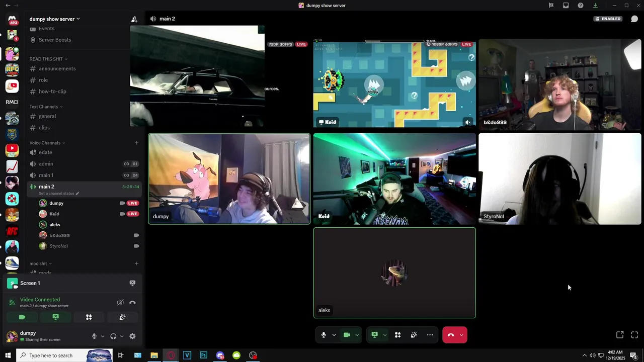Open Photoshop from the Windows taskbar
The height and width of the screenshot is (362, 644).
[x=203, y=355]
